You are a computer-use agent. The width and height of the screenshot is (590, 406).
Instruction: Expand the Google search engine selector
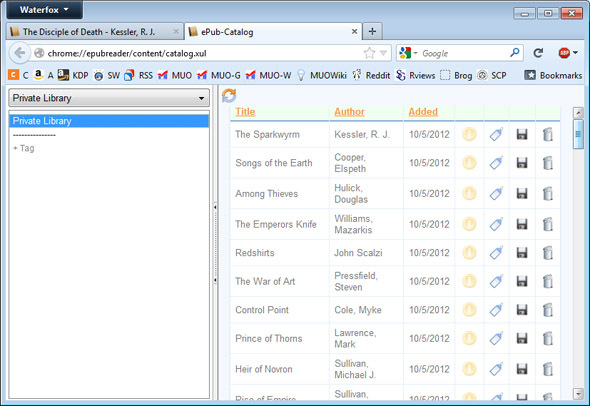(408, 53)
